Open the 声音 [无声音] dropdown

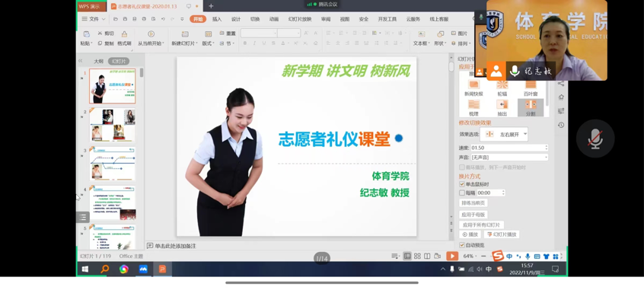[509, 158]
